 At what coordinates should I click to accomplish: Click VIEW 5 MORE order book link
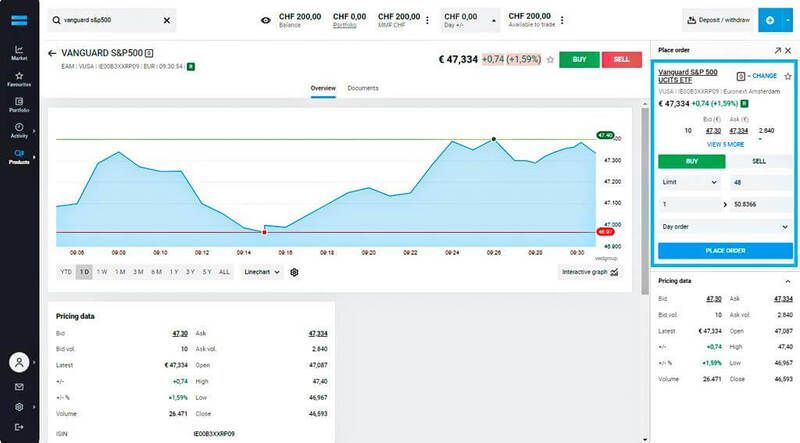pyautogui.click(x=726, y=144)
